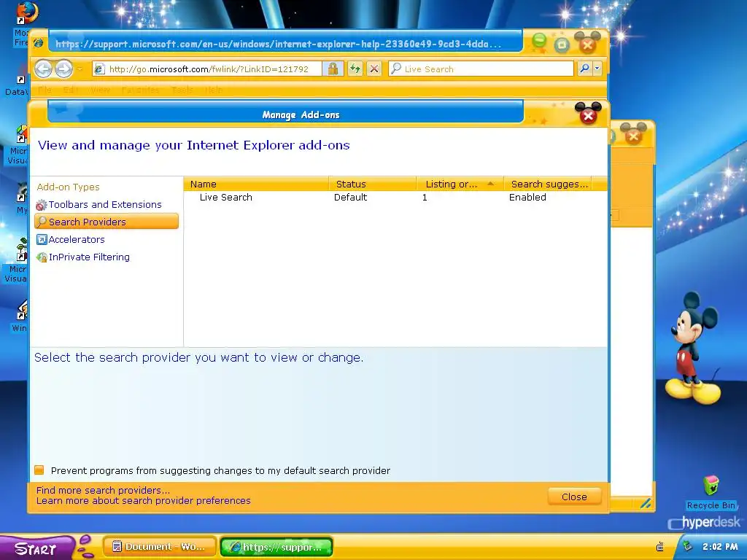Click listing order value 1
The image size is (747, 560).
click(425, 197)
